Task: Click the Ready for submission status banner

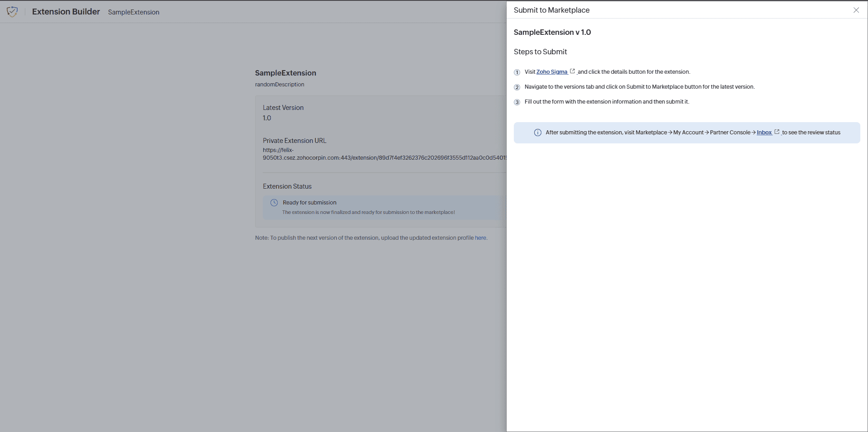Action: [x=384, y=207]
